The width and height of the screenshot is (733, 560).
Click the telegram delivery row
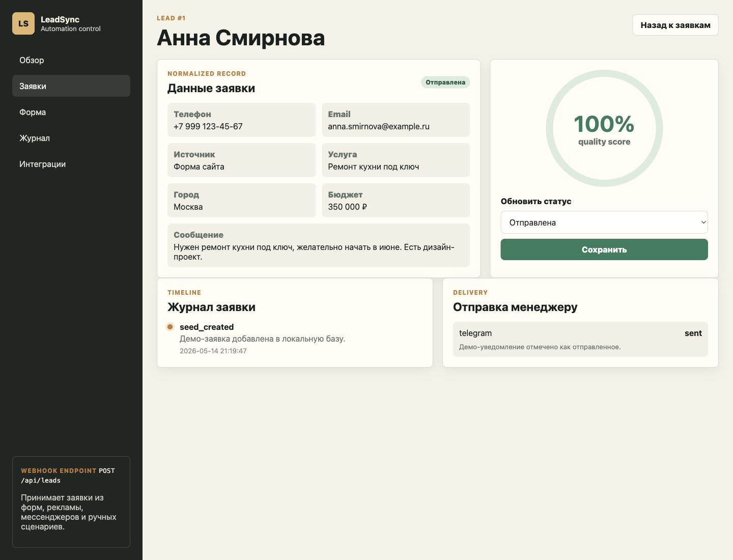coord(580,339)
